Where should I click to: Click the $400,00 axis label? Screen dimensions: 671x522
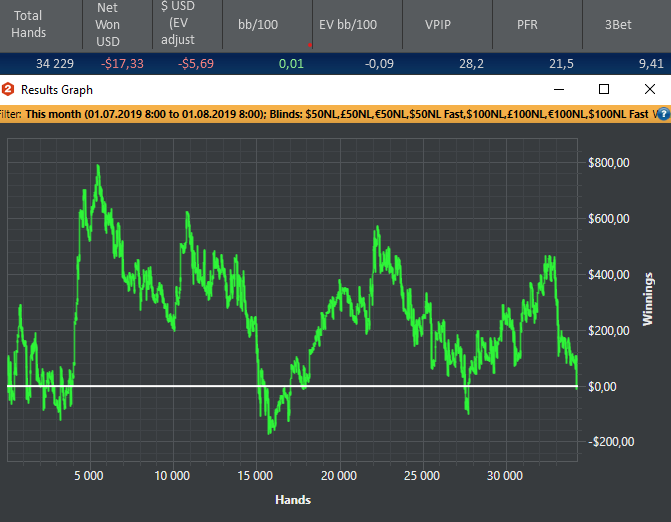[x=609, y=275]
